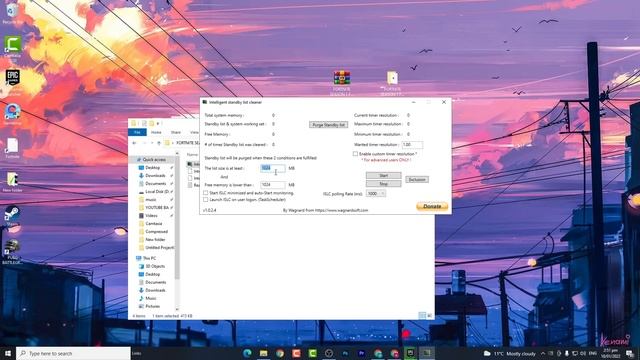This screenshot has width=640, height=360.
Task: Click the Purge Standby list button
Action: tap(329, 125)
